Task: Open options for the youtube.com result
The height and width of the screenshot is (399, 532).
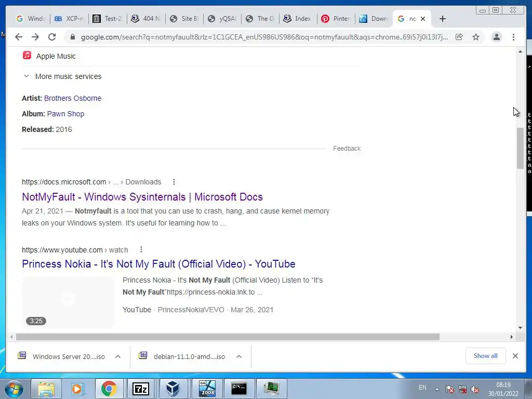Action: pos(141,250)
